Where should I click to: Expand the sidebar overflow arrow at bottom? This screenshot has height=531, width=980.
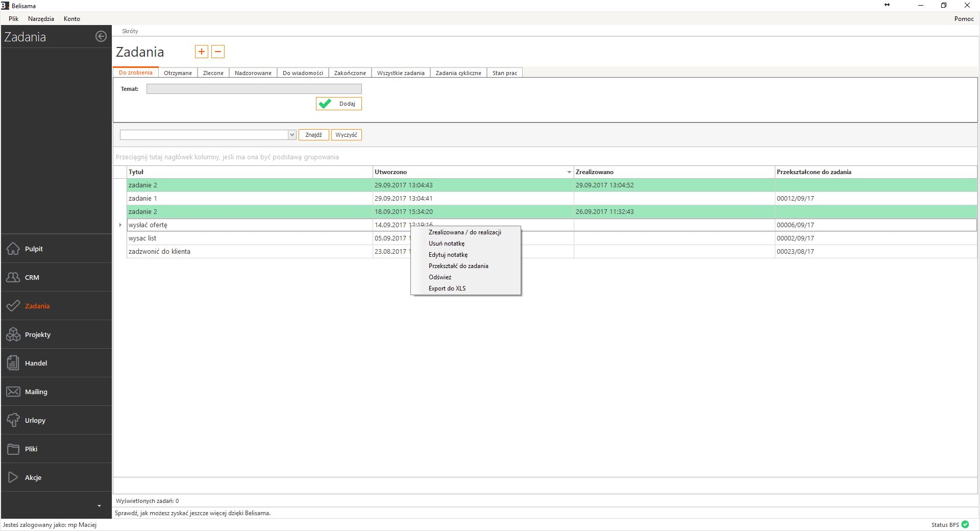point(99,506)
